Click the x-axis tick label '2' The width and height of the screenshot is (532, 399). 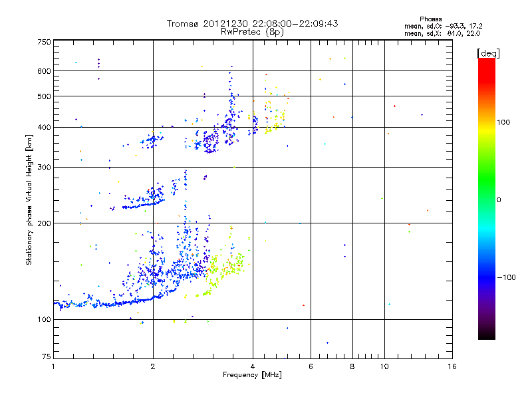pyautogui.click(x=153, y=366)
